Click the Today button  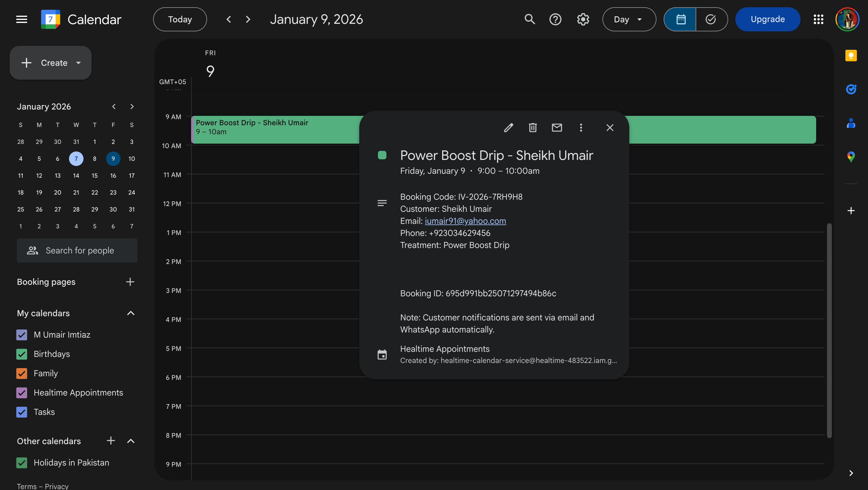point(180,19)
